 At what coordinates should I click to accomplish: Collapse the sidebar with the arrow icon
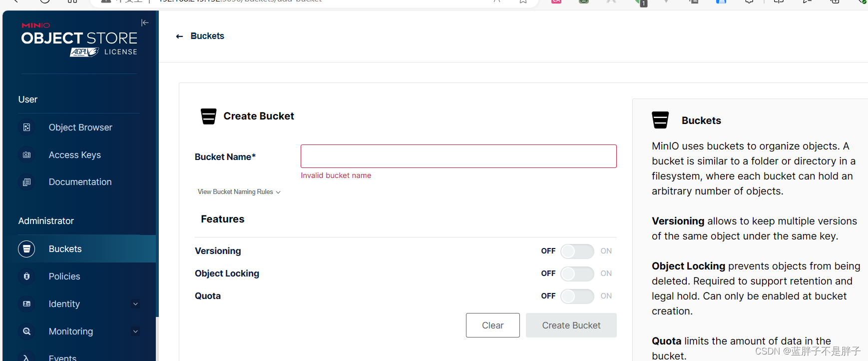pos(145,22)
